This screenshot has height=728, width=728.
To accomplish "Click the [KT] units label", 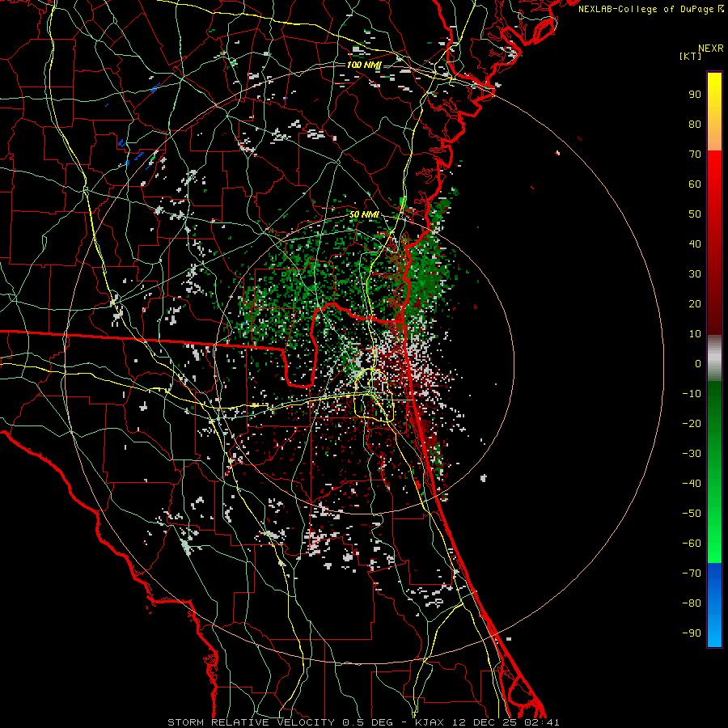I will tap(690, 56).
